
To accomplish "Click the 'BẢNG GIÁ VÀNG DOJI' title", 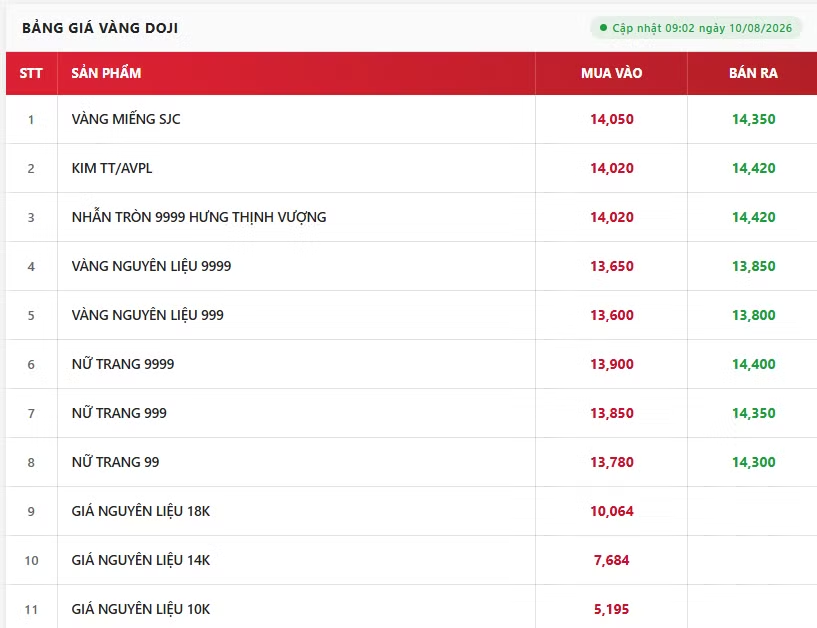I will pos(100,28).
